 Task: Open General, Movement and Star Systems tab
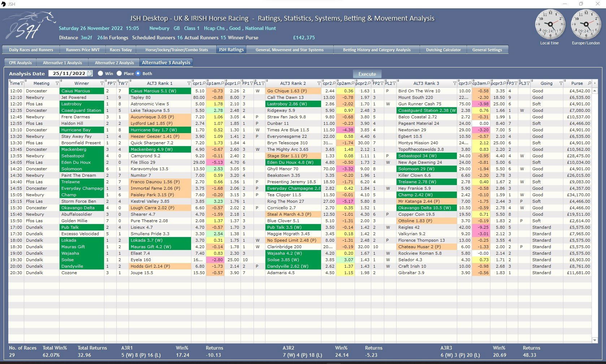click(x=290, y=50)
